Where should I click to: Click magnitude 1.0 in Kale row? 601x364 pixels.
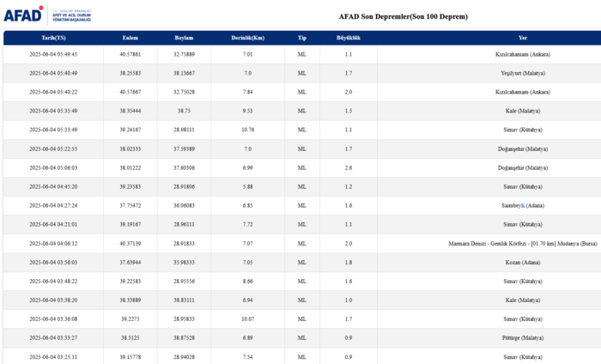[x=349, y=300]
